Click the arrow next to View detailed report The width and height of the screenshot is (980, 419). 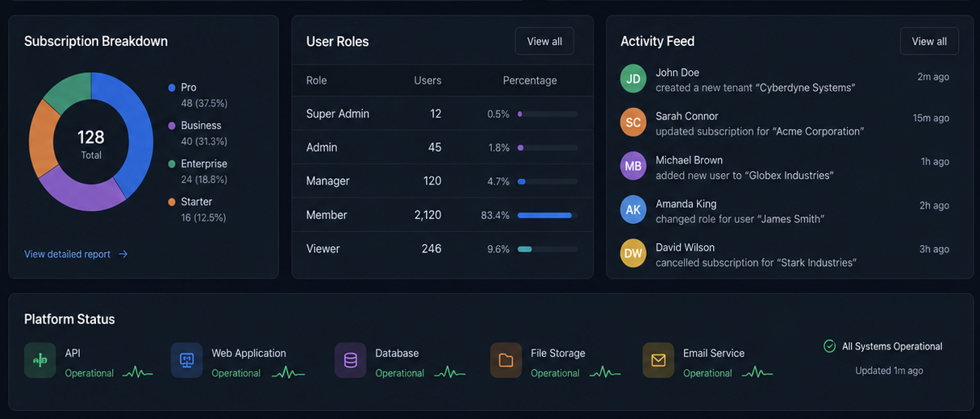pyautogui.click(x=123, y=254)
